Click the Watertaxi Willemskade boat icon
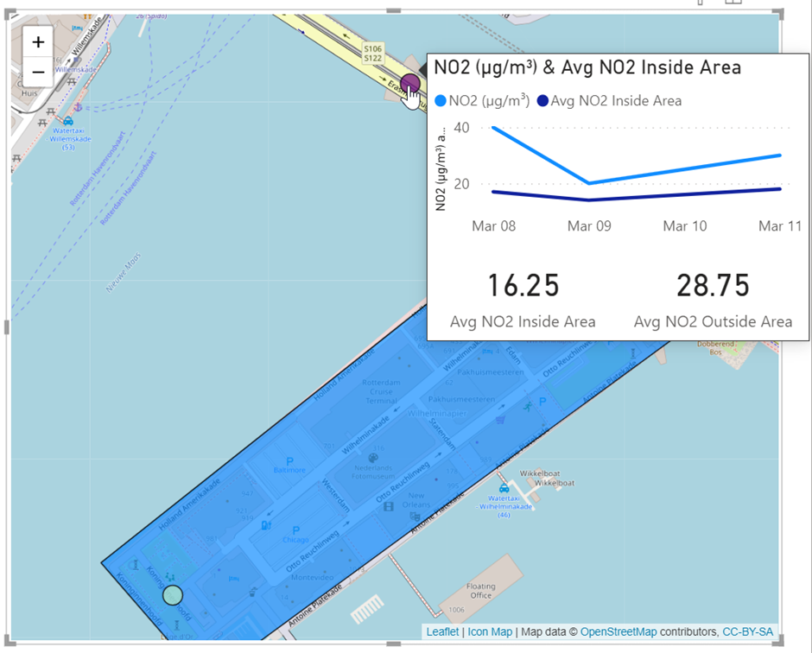The height and width of the screenshot is (653, 812). 65,122
